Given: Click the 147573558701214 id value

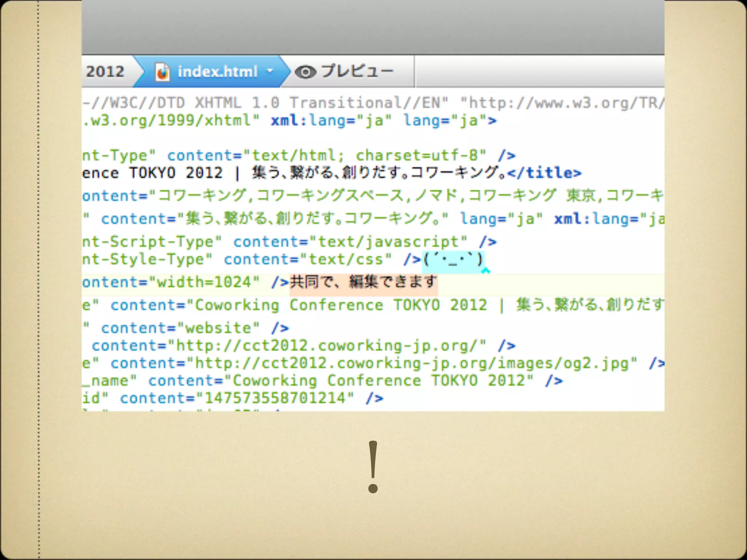Looking at the screenshot, I should [274, 398].
